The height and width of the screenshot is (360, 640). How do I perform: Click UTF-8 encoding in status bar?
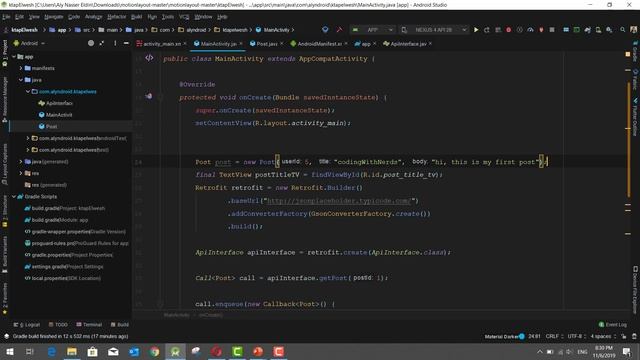tap(576, 336)
